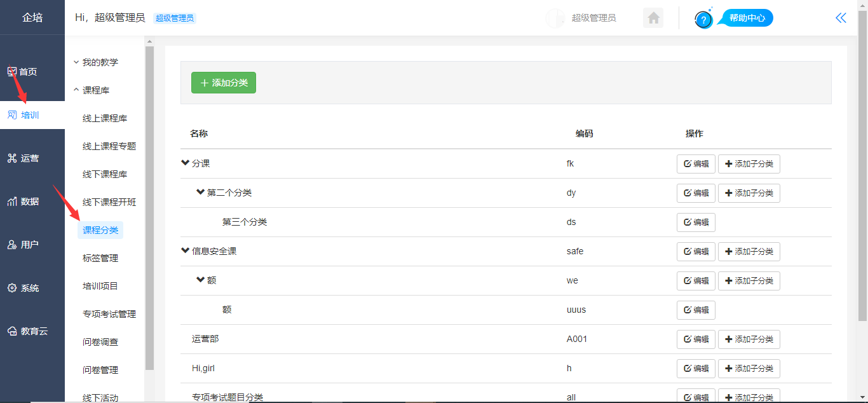Edit the 第二个分类 category
The height and width of the screenshot is (403, 868).
pyautogui.click(x=696, y=193)
